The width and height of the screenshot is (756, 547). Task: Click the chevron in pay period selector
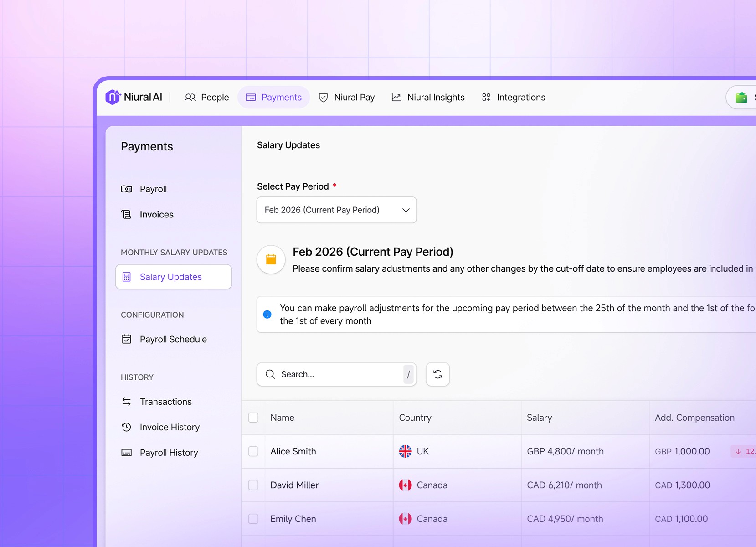pyautogui.click(x=406, y=210)
